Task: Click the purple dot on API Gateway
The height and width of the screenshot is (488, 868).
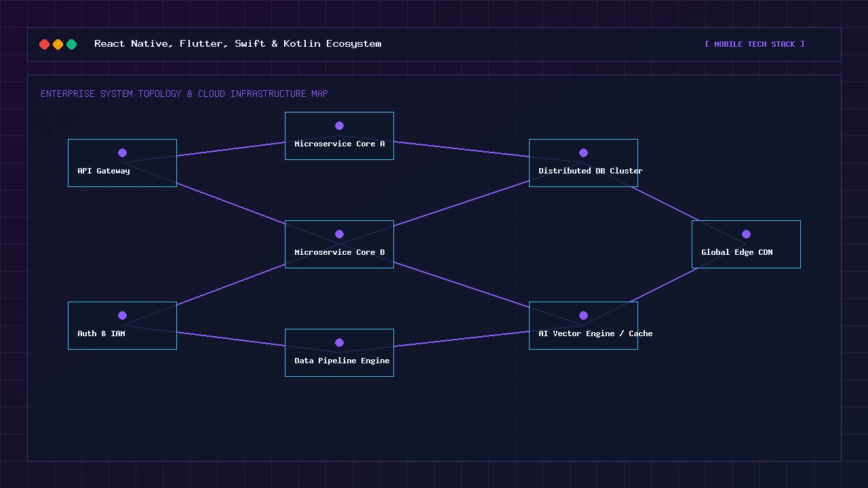Action: point(122,152)
